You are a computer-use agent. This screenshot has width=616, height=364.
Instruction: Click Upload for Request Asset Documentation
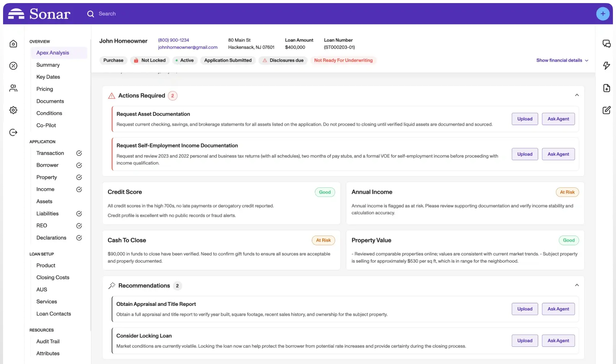pyautogui.click(x=525, y=119)
